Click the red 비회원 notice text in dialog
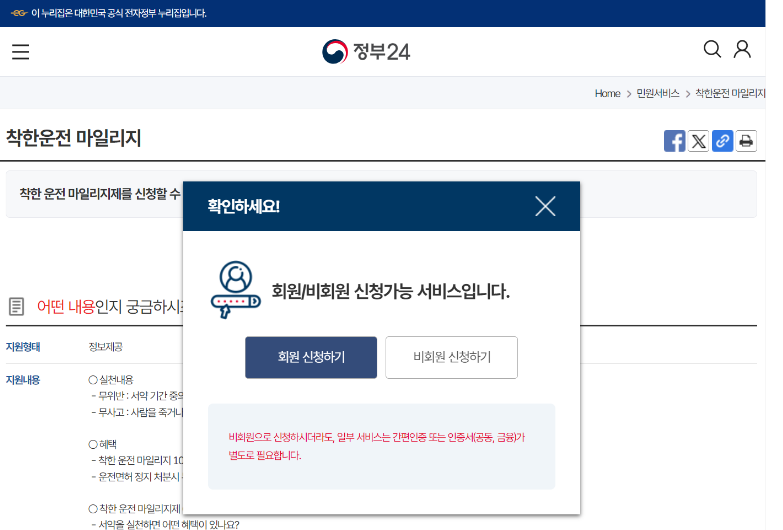The image size is (783, 530). (377, 446)
